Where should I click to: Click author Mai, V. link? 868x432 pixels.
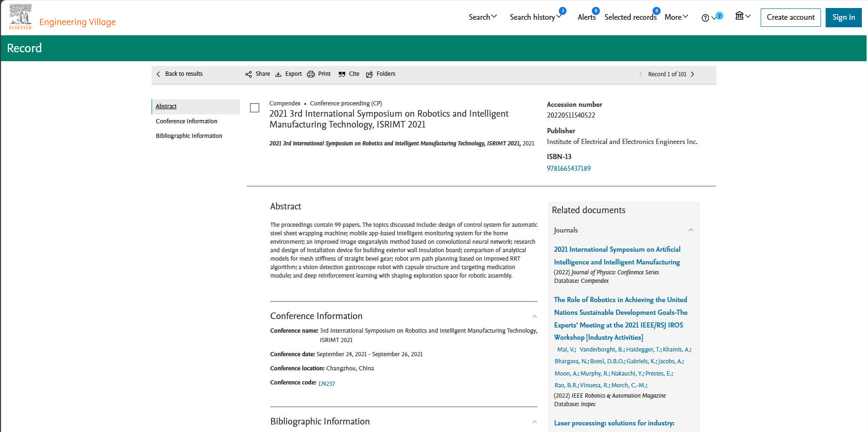pyautogui.click(x=566, y=350)
